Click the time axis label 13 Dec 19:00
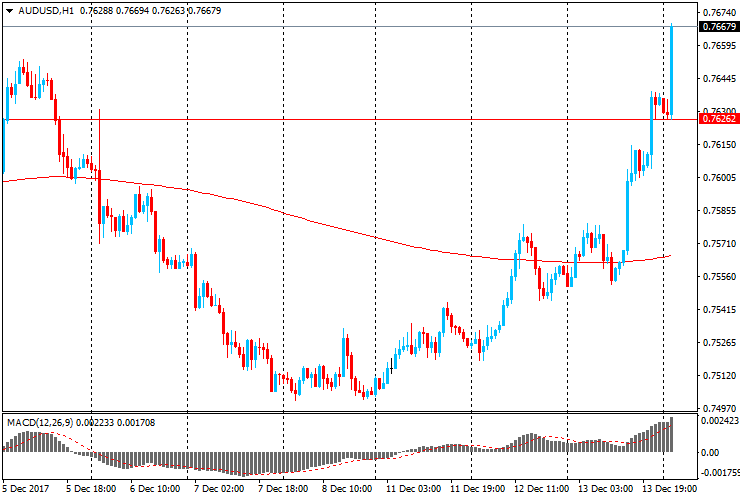 point(669,488)
